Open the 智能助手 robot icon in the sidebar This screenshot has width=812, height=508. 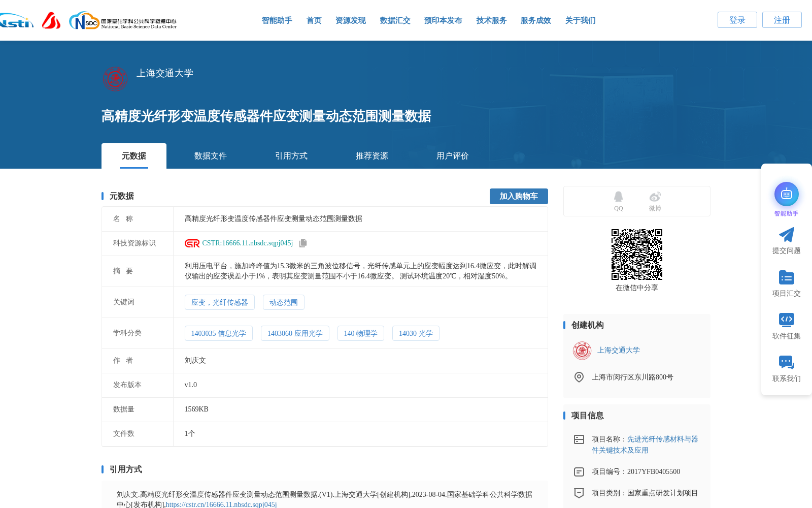click(786, 194)
